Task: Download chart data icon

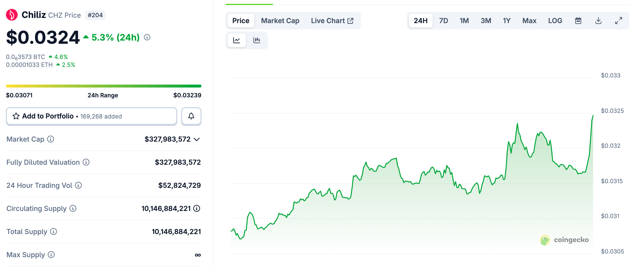Action: pyautogui.click(x=598, y=21)
